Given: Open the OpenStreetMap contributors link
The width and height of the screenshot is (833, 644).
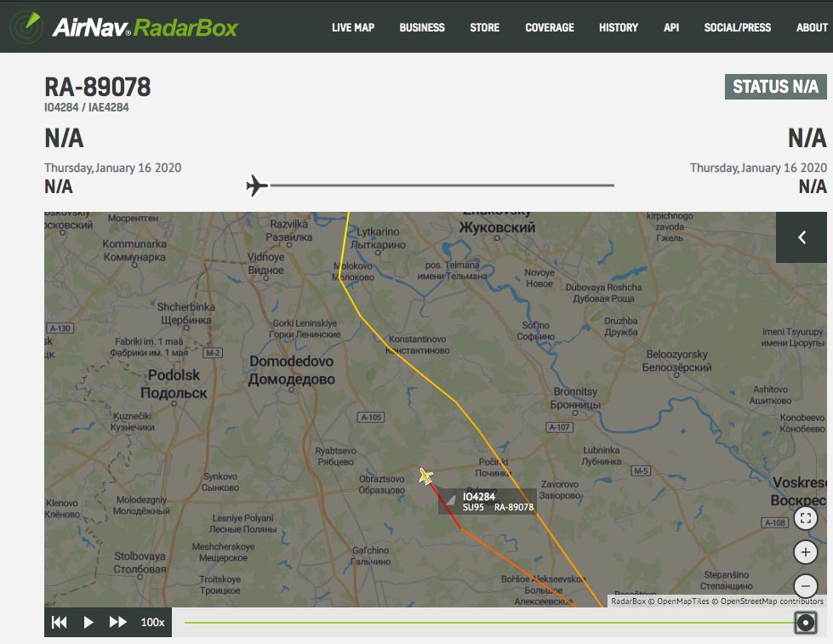Looking at the screenshot, I should (772, 601).
